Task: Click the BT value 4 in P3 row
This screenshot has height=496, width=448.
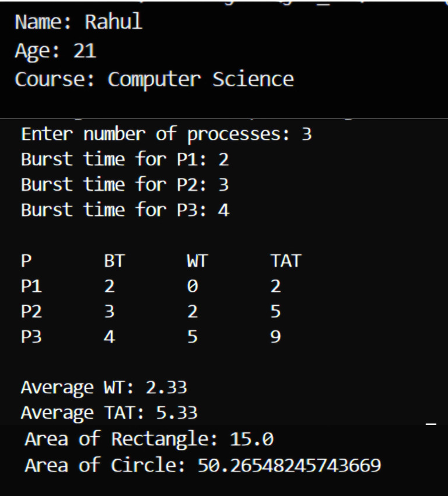Action: point(110,337)
